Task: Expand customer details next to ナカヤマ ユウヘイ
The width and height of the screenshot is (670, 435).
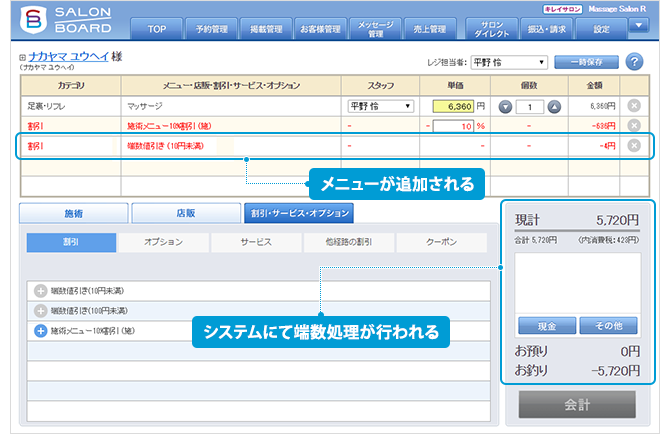Action: tap(22, 58)
